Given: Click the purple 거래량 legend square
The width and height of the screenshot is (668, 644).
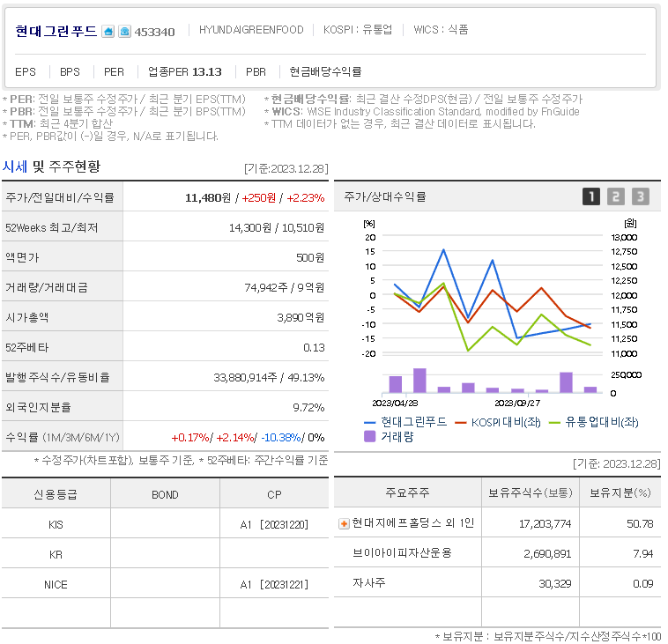Looking at the screenshot, I should [370, 437].
